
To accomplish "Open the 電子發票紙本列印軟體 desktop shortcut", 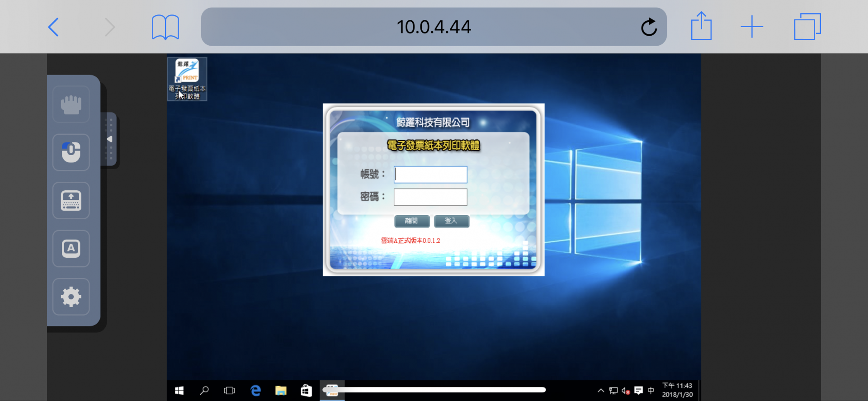I will point(187,79).
